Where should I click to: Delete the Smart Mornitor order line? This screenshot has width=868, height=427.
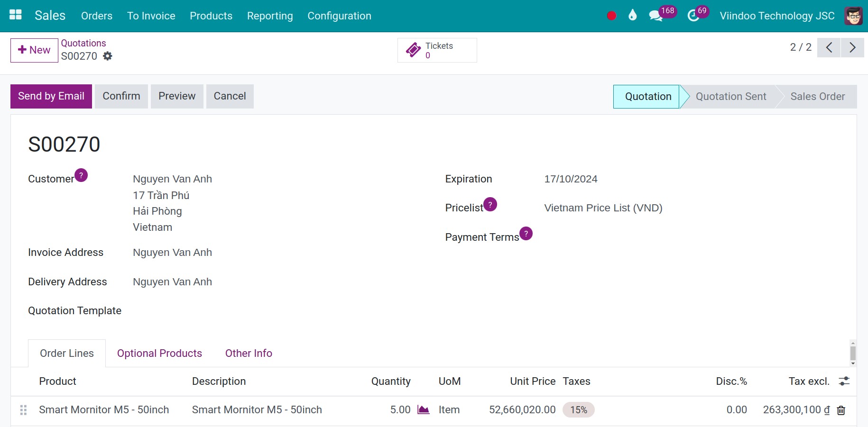pos(842,410)
